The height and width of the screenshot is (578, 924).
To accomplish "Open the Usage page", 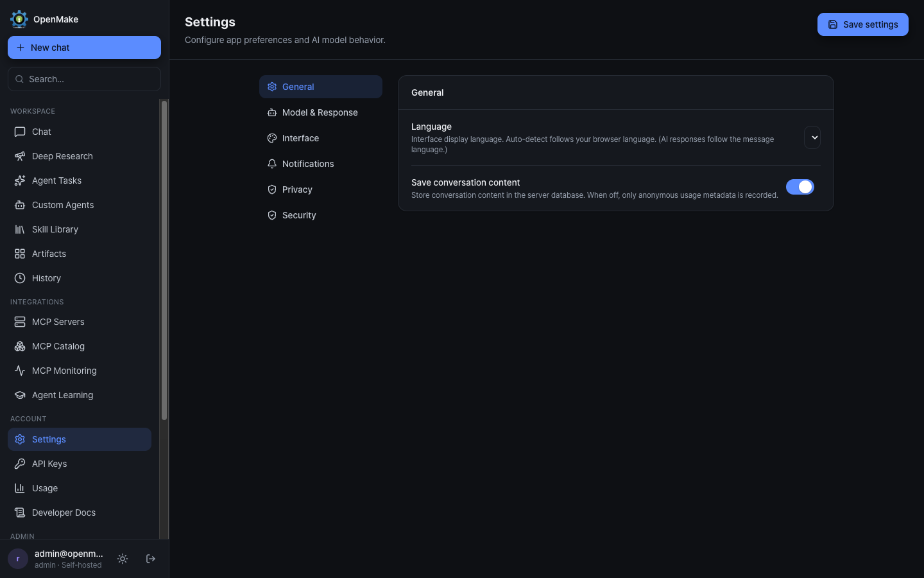I will 80,488.
